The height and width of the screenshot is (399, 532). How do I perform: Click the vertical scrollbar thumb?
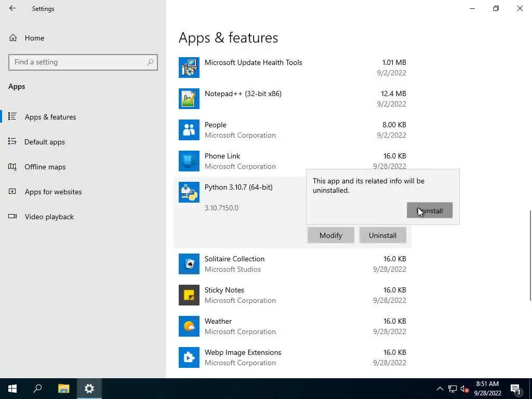530,255
